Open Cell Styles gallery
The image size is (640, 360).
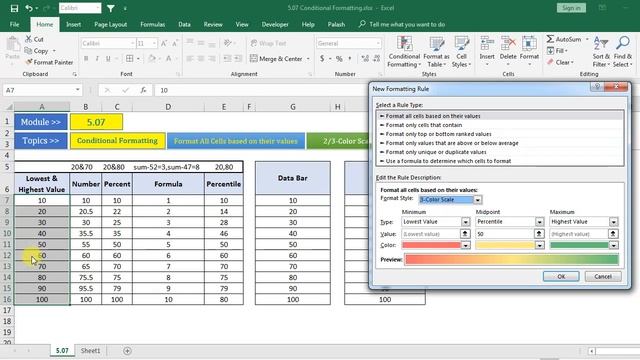tap(461, 52)
